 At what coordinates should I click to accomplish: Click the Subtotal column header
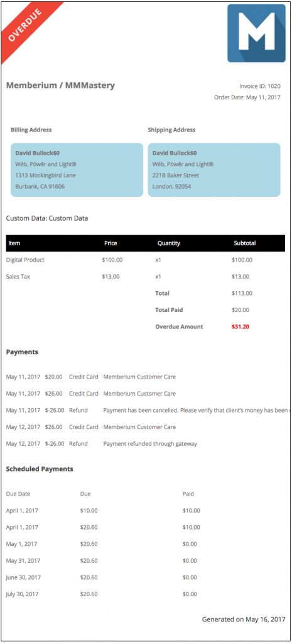tap(245, 243)
